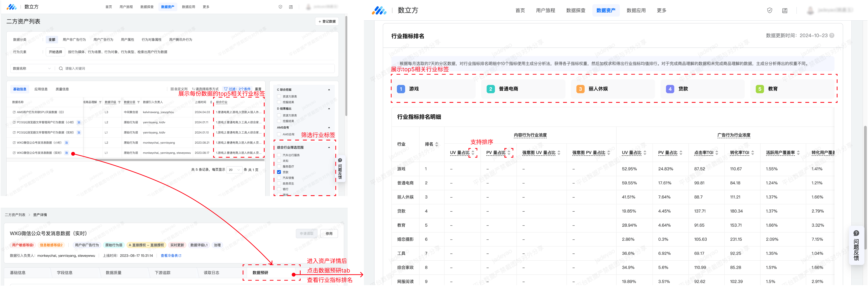Viewport: 868px width, 287px height.
Task: Click filter icon on 数据评级 column
Action: (x=119, y=102)
